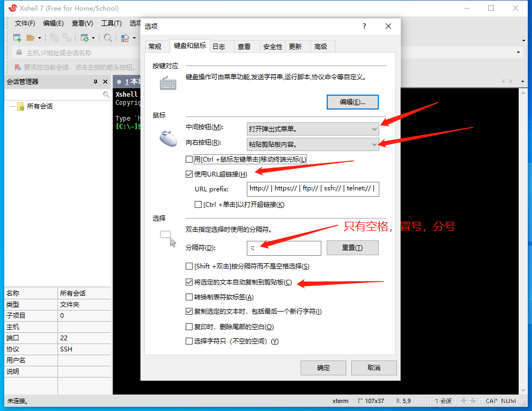
Task: Click the 分隔符(D) input field
Action: coord(284,248)
